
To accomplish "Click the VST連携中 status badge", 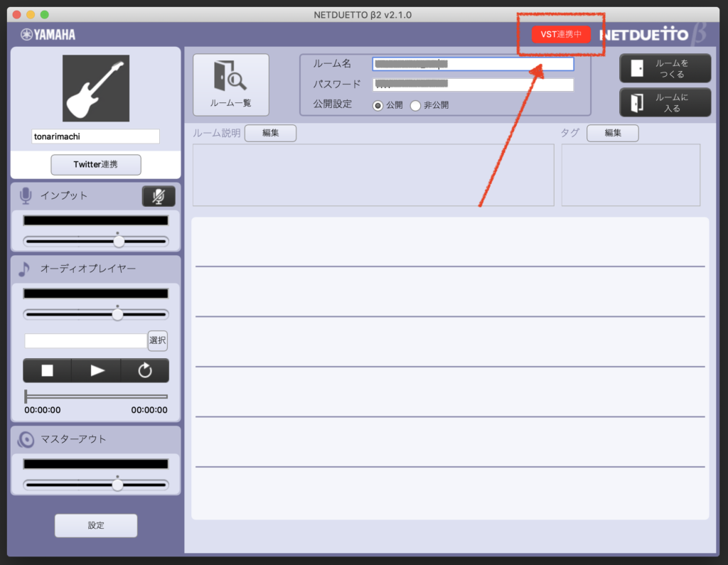I will coord(561,34).
